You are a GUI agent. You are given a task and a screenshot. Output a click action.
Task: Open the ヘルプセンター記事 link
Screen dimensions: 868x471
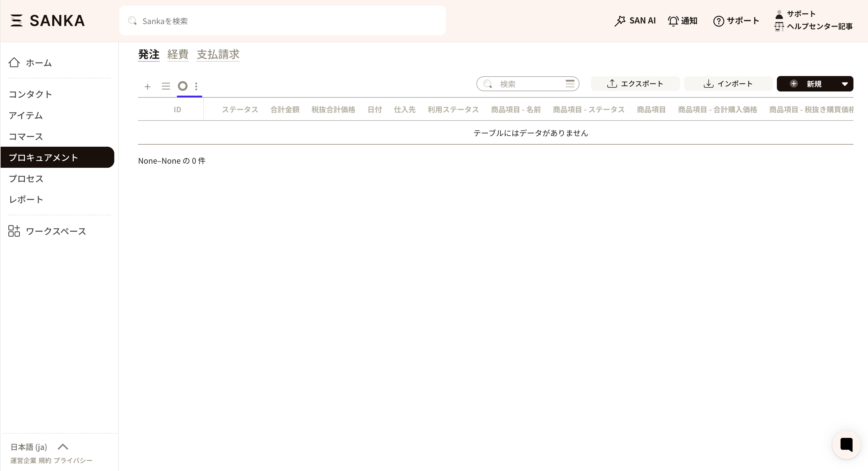819,26
